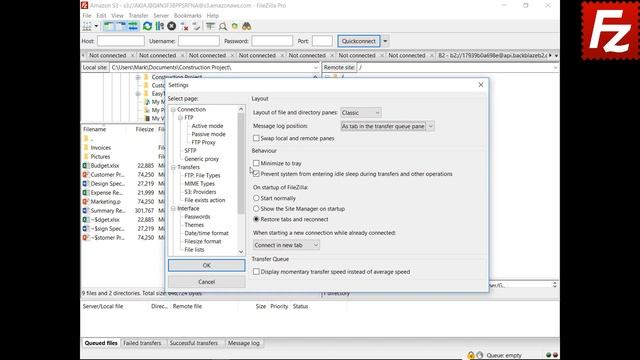Click the FileZilla logo in title bar
This screenshot has width=640, height=360.
[x=84, y=5]
